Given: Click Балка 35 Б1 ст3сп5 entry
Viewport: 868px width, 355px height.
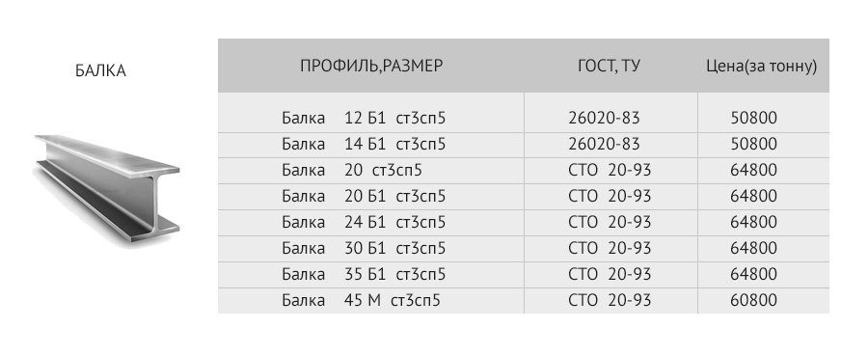Looking at the screenshot, I should [x=364, y=275].
